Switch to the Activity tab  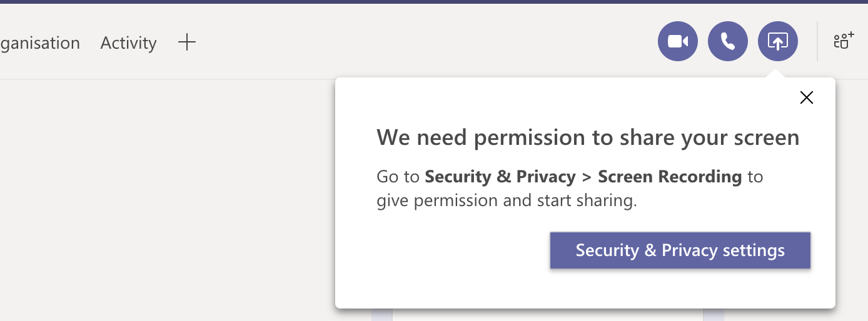(128, 43)
